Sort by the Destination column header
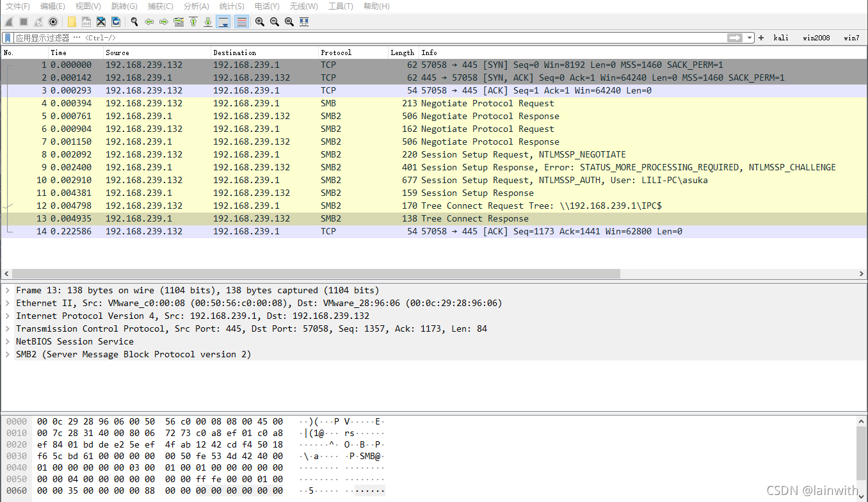The image size is (868, 502). (264, 53)
